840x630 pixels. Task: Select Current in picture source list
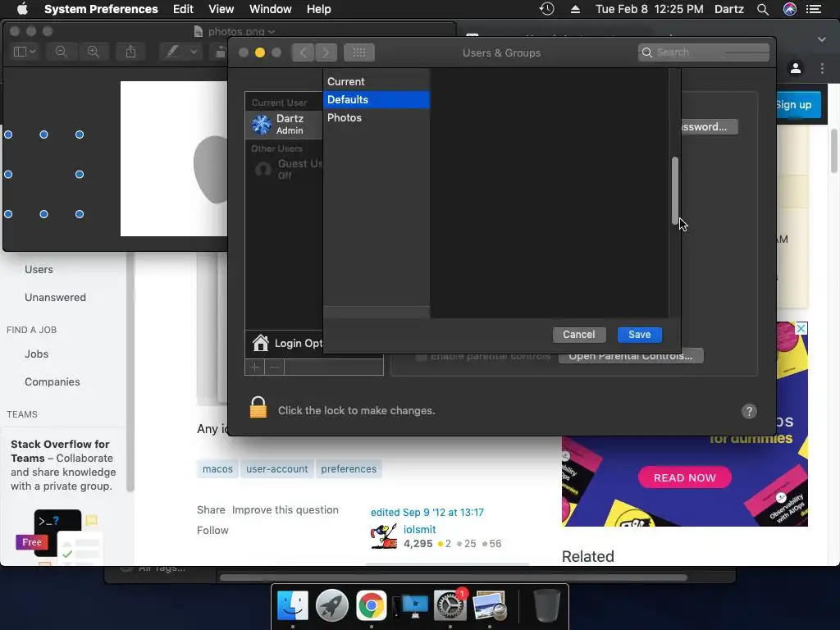[377, 81]
